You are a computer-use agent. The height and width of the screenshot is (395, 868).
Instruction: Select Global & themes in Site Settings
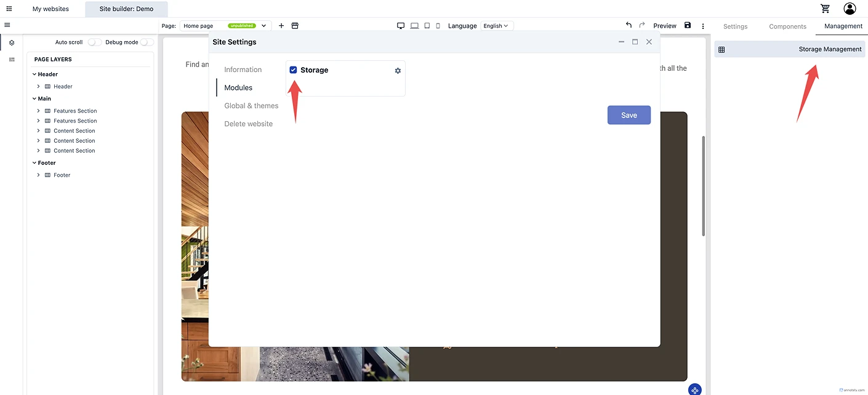click(251, 106)
